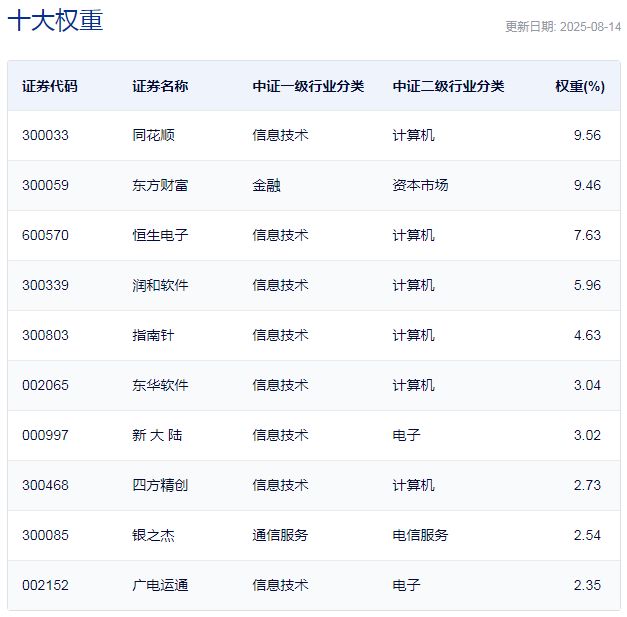Choose 四方精创 in the table
Viewport: 627px width, 617px height.
click(160, 485)
